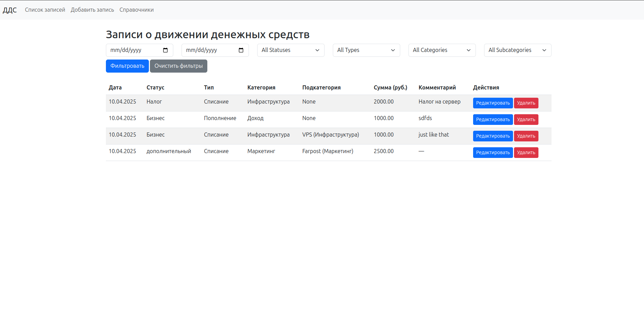Expand the All Types dropdown

coord(366,50)
